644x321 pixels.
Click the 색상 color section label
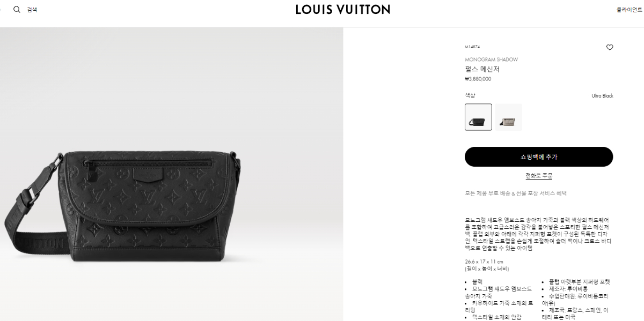470,95
